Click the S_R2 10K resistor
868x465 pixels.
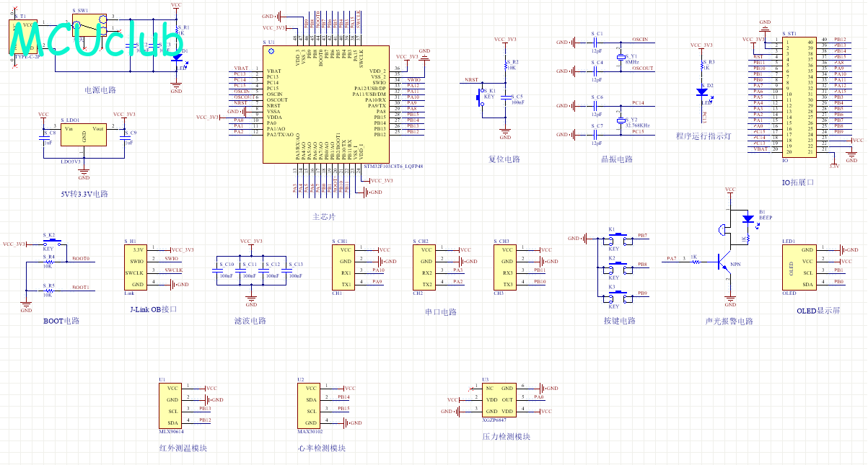[x=505, y=66]
